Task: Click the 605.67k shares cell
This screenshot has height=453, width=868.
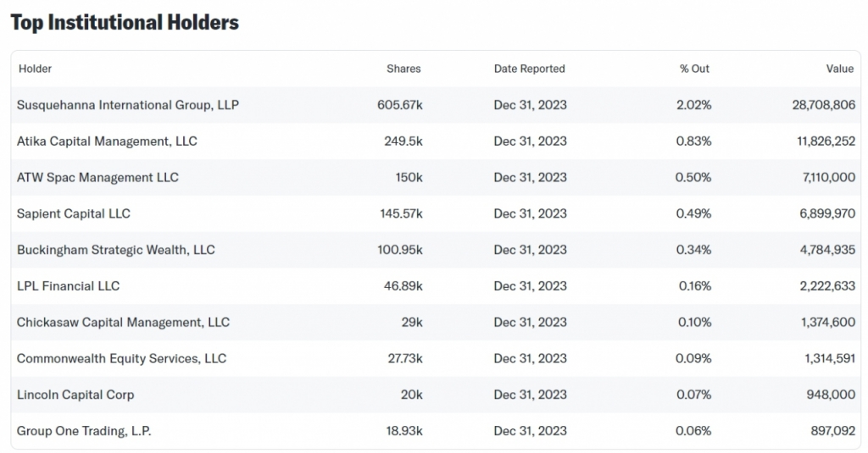Action: pos(399,105)
